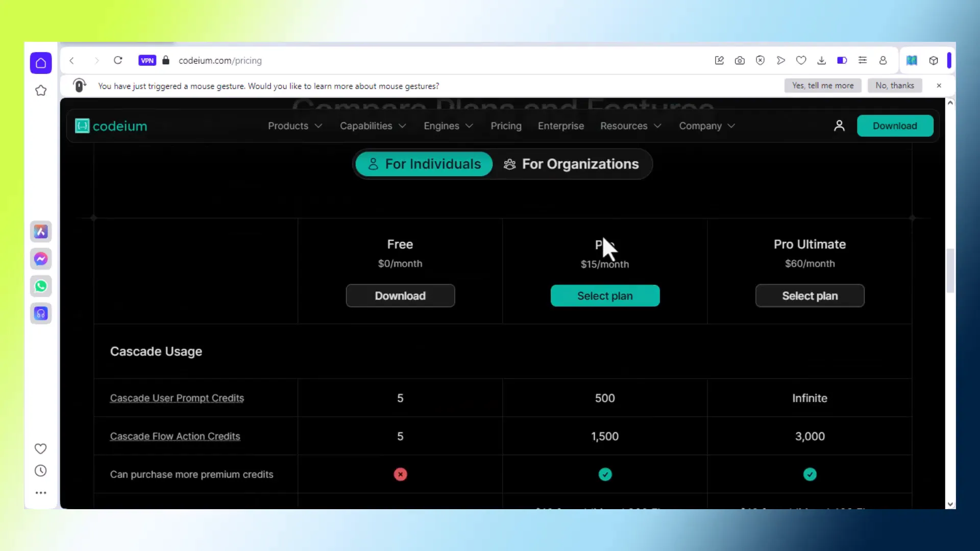The height and width of the screenshot is (551, 980).
Task: Open the extensions cube icon
Action: [934, 60]
